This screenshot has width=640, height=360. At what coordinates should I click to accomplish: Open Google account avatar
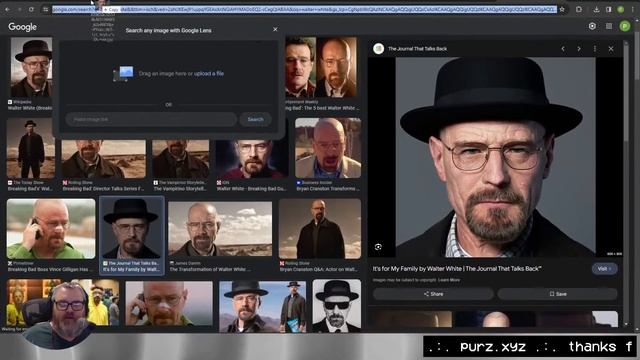[x=624, y=27]
